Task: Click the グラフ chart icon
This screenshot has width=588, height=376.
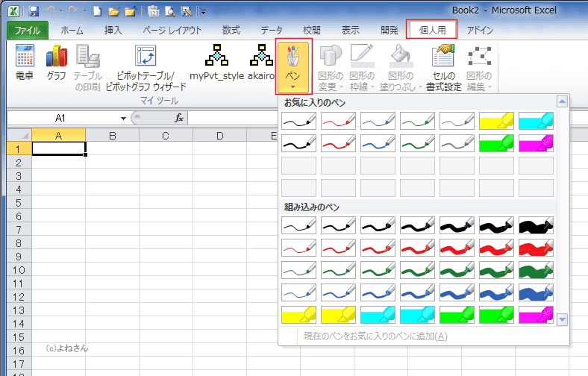Action: click(x=56, y=63)
